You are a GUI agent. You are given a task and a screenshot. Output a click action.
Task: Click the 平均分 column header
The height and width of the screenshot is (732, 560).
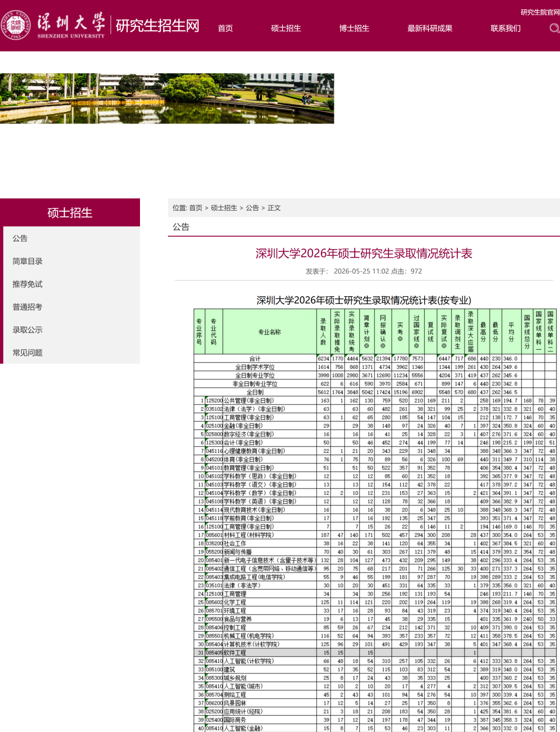(511, 332)
